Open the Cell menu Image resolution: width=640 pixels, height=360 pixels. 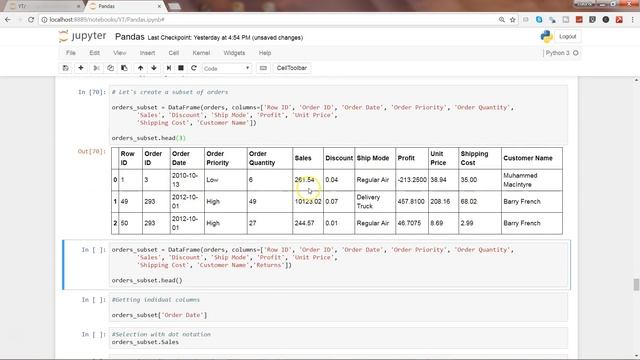point(173,53)
